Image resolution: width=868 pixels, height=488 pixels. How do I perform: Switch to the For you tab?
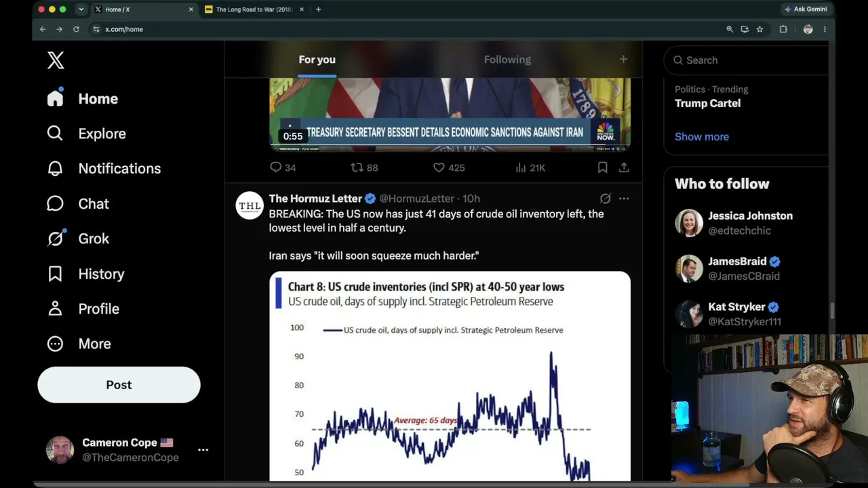coord(317,60)
